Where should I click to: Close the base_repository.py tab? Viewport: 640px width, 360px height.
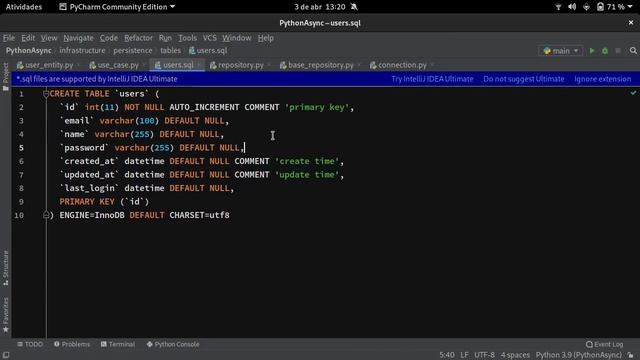click(x=359, y=65)
